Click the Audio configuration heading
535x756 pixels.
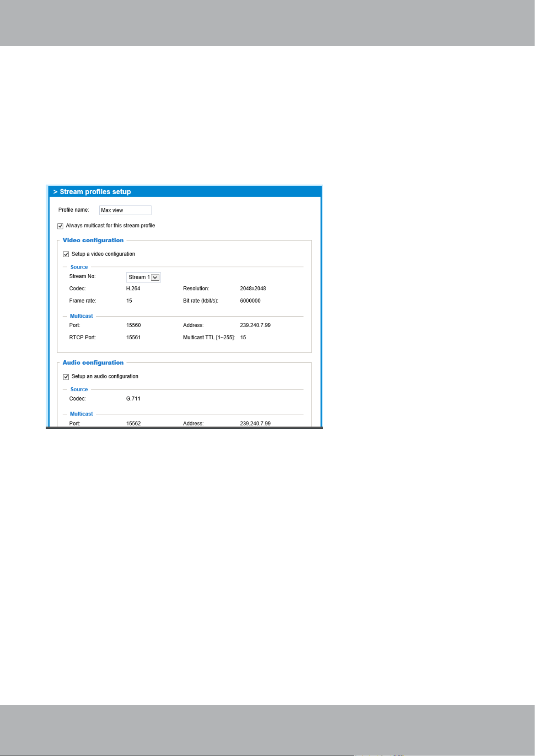(x=93, y=363)
